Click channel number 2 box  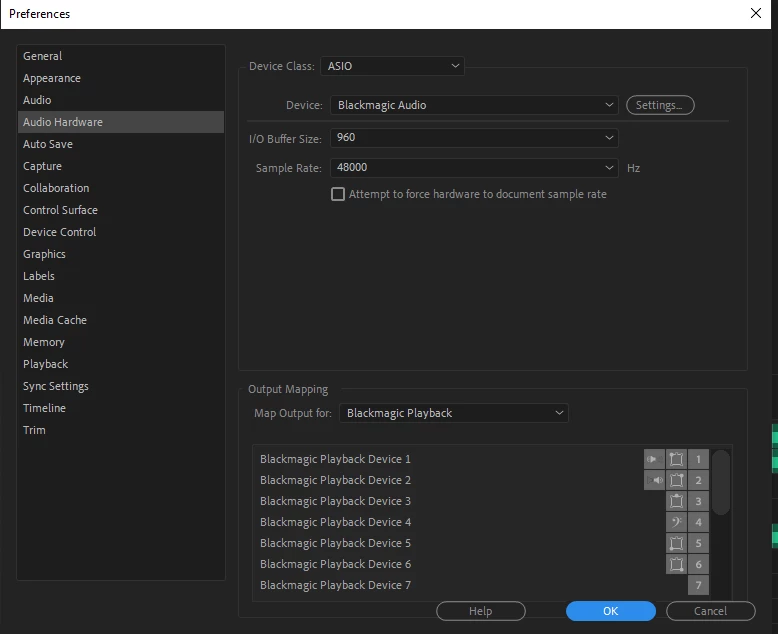698,480
